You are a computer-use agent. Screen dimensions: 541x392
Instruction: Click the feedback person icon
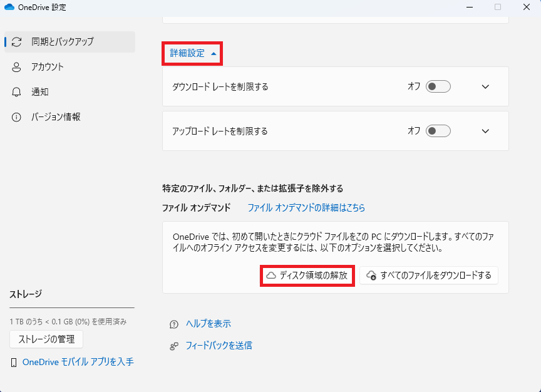pos(174,346)
